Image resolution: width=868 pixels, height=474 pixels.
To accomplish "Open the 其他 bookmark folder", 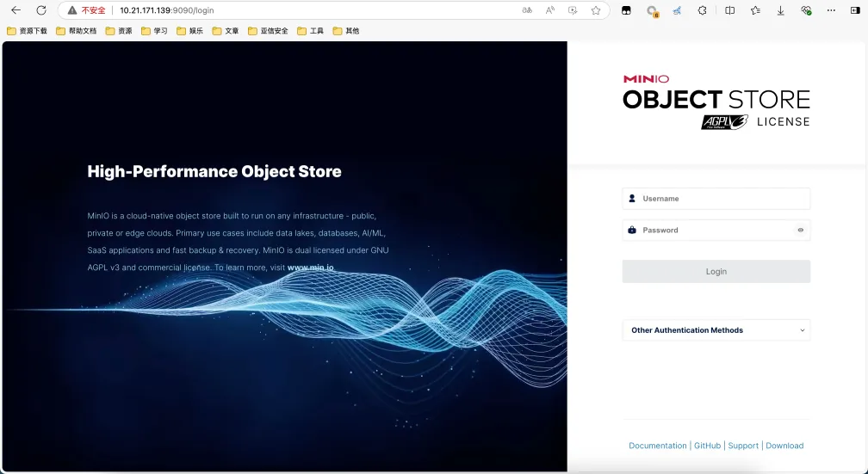I will coord(346,31).
